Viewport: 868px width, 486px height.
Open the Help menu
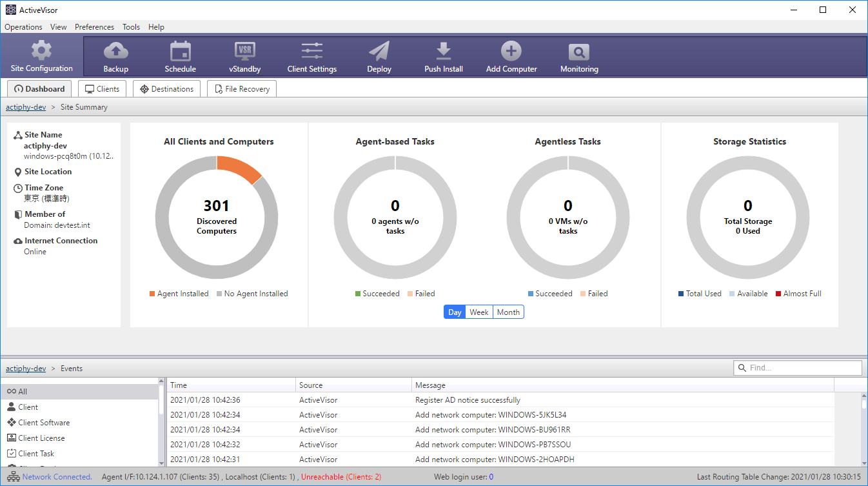[156, 27]
